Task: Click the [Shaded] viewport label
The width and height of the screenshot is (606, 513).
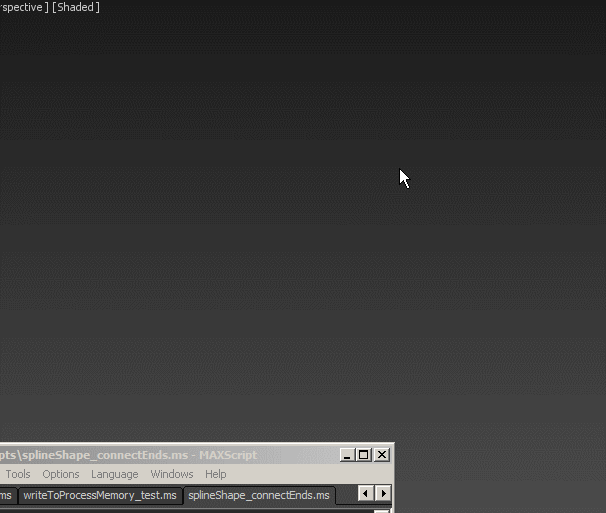Action: click(x=76, y=7)
